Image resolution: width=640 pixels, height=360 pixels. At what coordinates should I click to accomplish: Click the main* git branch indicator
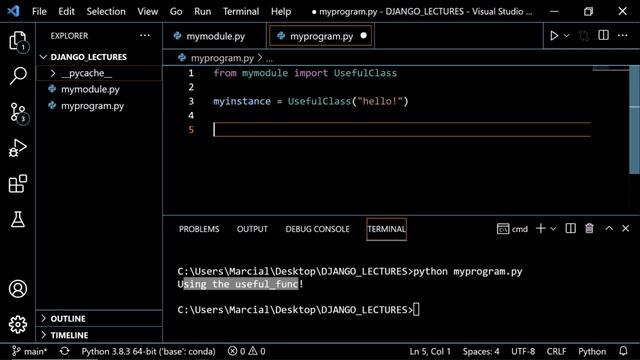[x=29, y=351]
